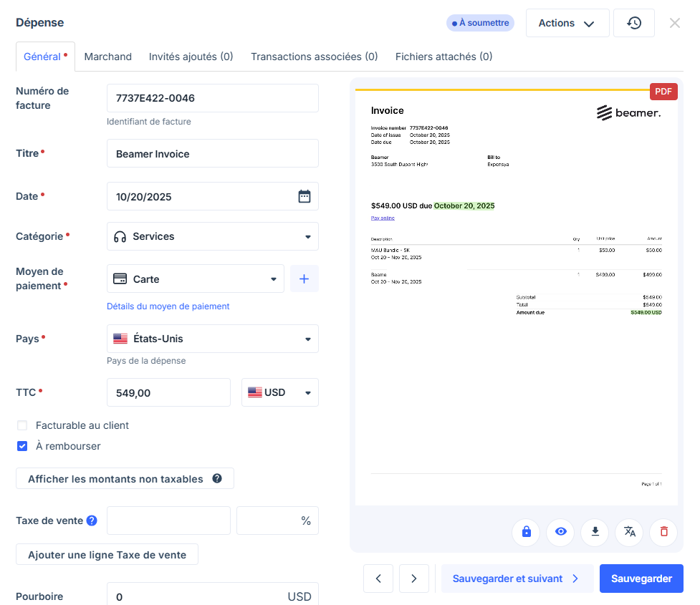Enable the Facturable au client checkbox
This screenshot has height=605, width=700.
click(x=22, y=425)
